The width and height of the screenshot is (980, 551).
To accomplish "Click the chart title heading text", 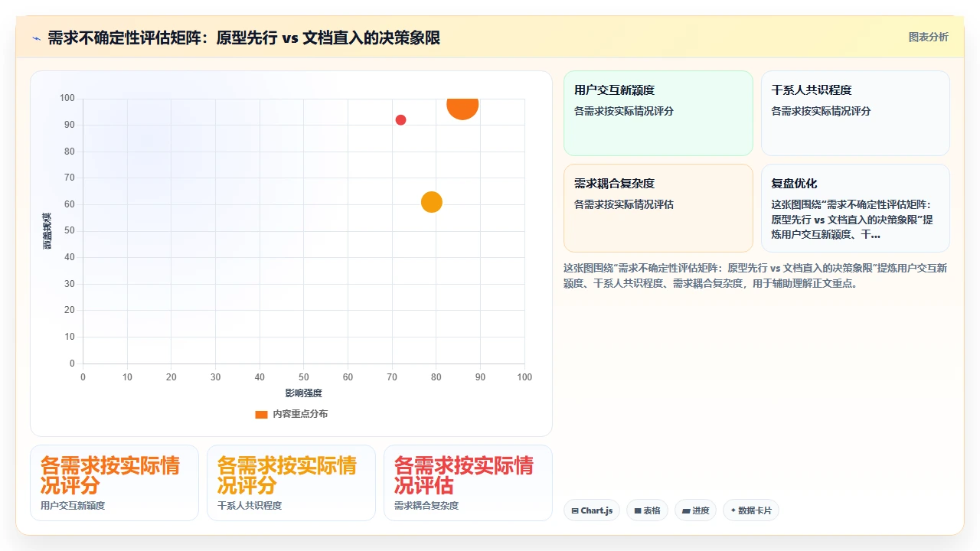I will pyautogui.click(x=243, y=38).
